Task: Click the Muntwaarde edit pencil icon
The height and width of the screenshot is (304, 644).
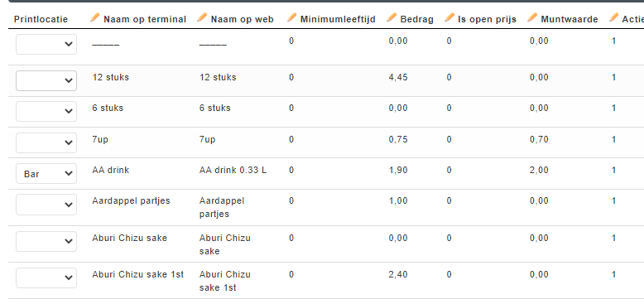Action: click(x=532, y=17)
